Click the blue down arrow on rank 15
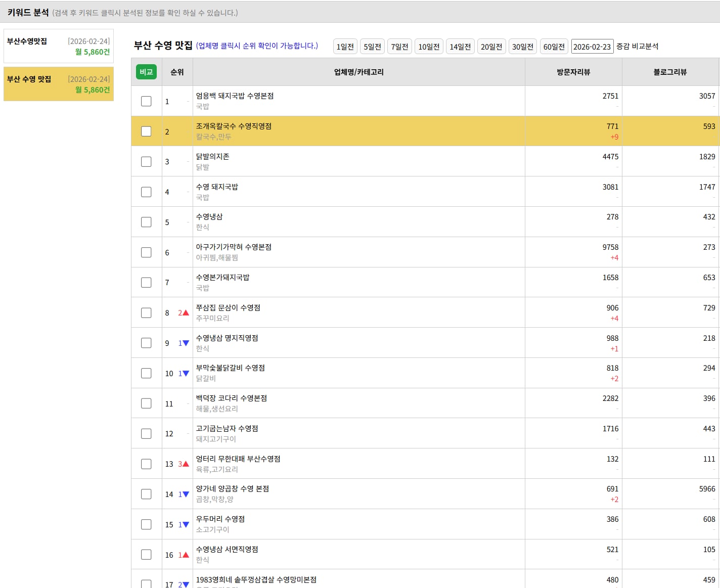Image resolution: width=720 pixels, height=588 pixels. tap(186, 525)
